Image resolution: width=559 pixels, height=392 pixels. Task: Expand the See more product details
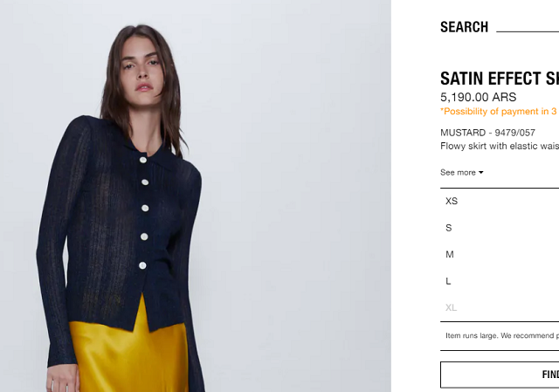pos(462,173)
